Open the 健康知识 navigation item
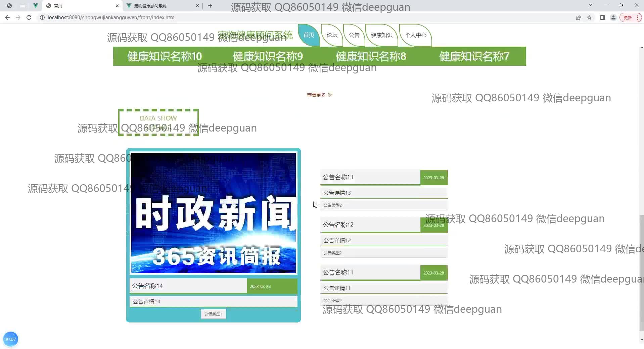This screenshot has width=644, height=349. (x=381, y=35)
